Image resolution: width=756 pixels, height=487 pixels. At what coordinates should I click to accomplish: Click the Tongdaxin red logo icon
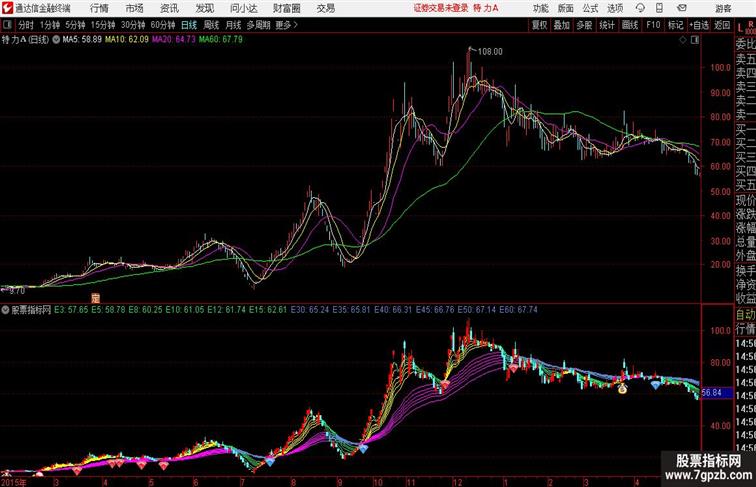coord(7,8)
